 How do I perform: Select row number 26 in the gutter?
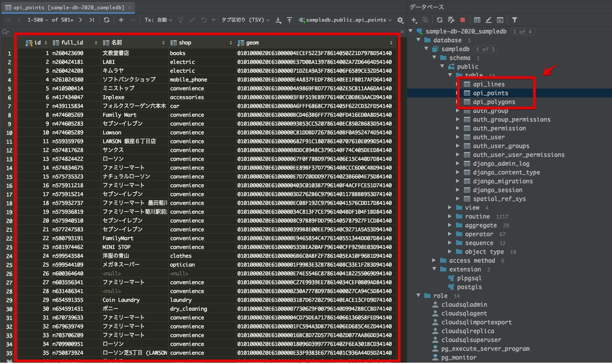(9, 274)
